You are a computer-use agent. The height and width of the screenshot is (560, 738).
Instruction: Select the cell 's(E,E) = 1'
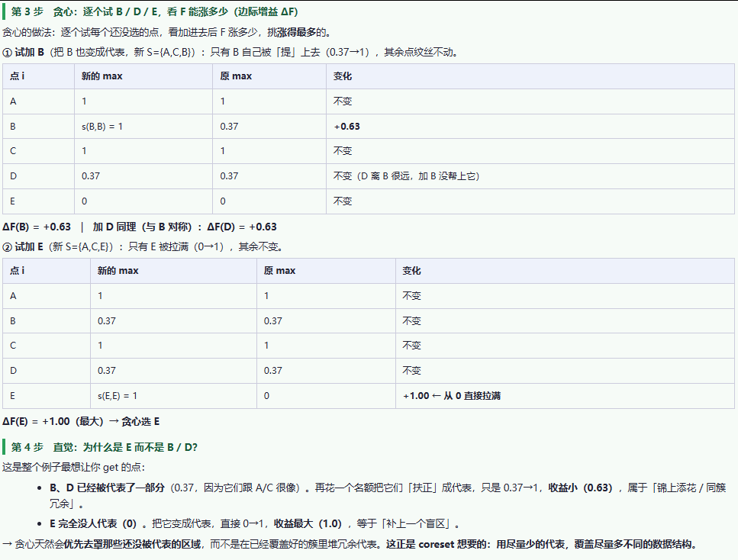coord(118,396)
